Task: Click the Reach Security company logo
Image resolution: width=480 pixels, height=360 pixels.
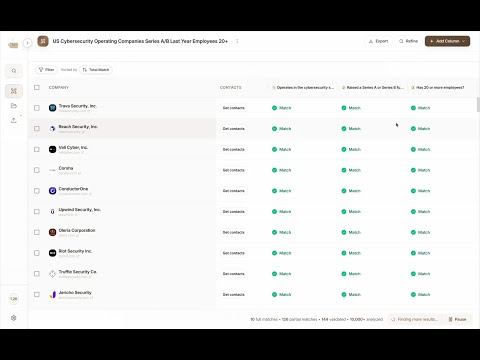Action: click(52, 128)
